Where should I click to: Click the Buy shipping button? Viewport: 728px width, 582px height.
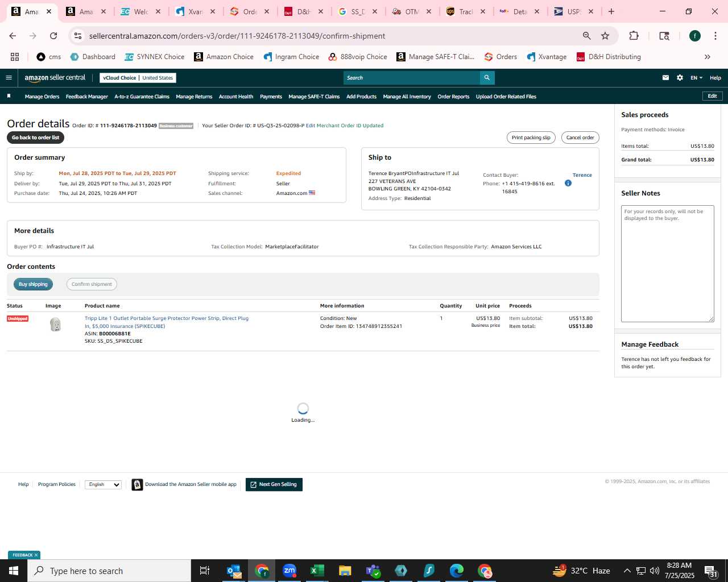click(33, 284)
